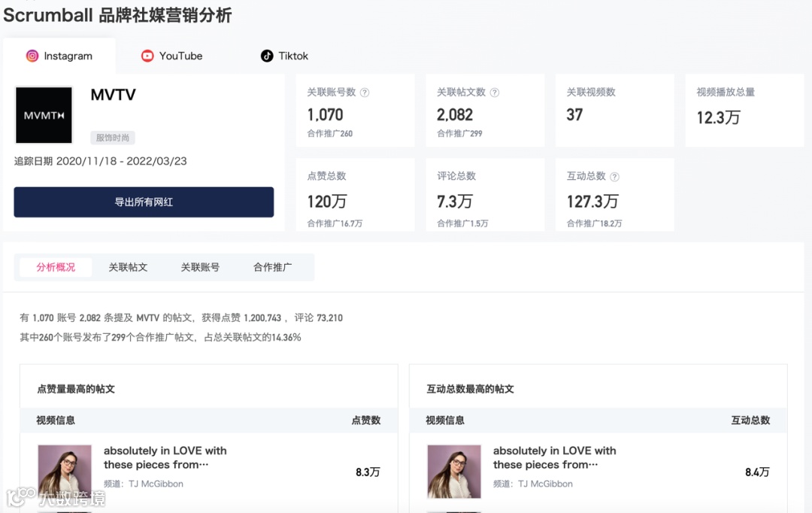Click the 服饰时尚 category tag
The image size is (812, 513).
pos(113,138)
